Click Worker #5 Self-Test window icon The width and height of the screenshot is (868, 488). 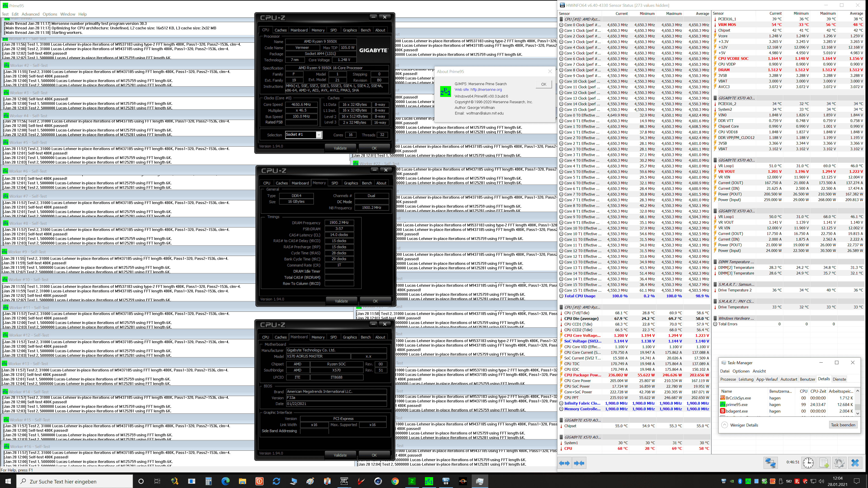pyautogui.click(x=6, y=142)
